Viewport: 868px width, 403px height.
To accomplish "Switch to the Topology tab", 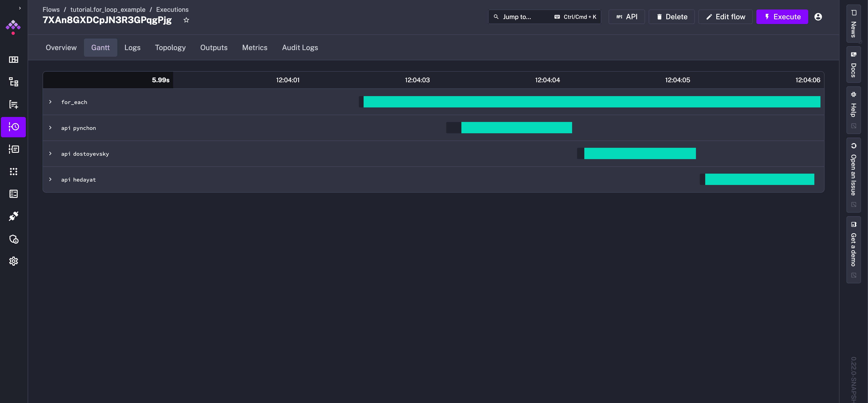I will 170,48.
